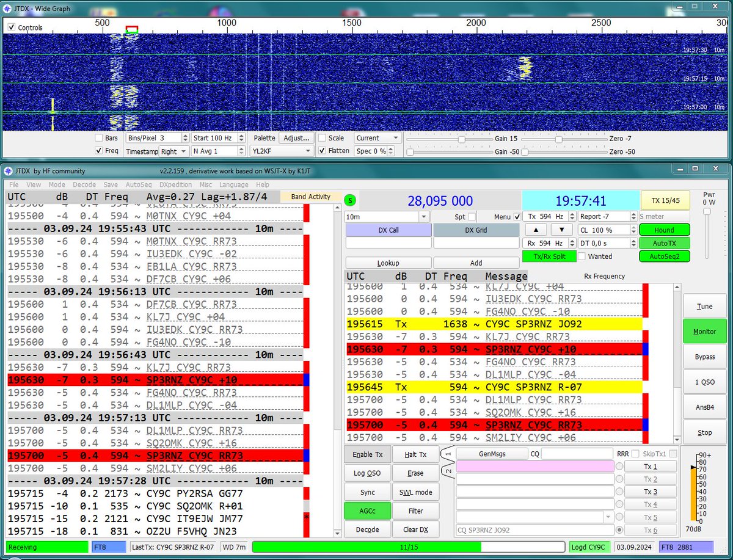Click the CQ direction input field

pos(577,454)
